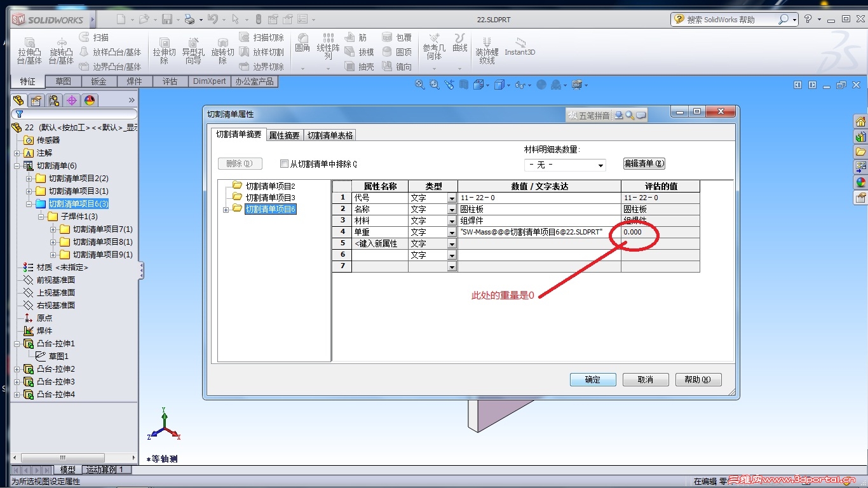Open the DimXpertManager tab icon
The width and height of the screenshot is (868, 488).
point(72,100)
